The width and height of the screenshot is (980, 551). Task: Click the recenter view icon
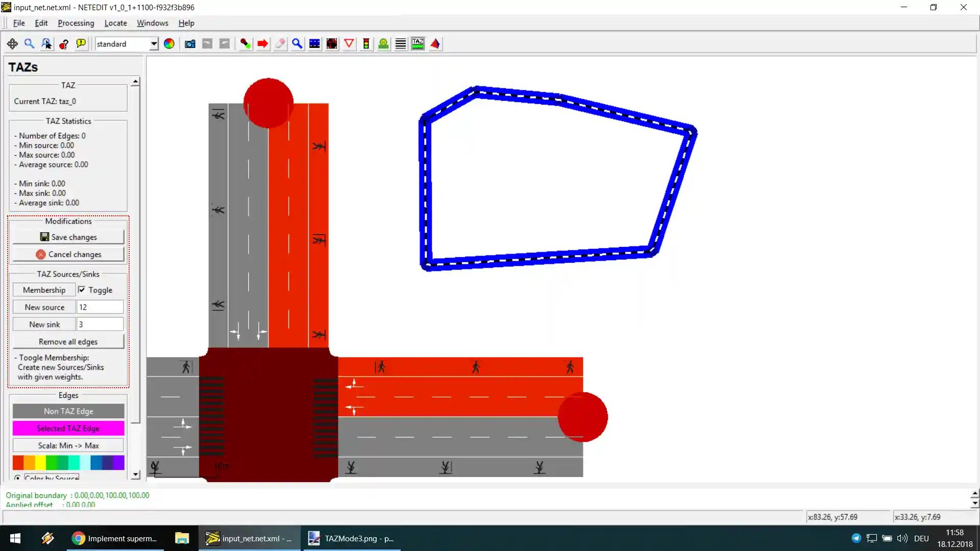(12, 44)
